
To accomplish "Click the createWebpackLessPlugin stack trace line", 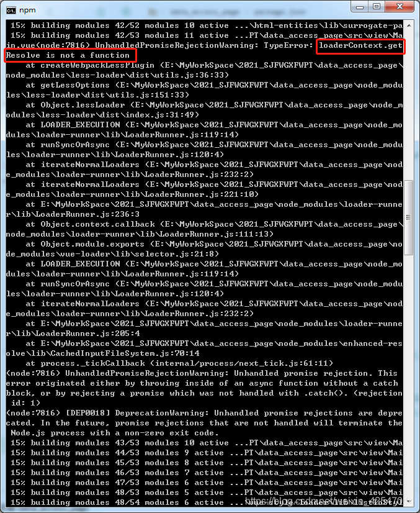I will coord(204,70).
